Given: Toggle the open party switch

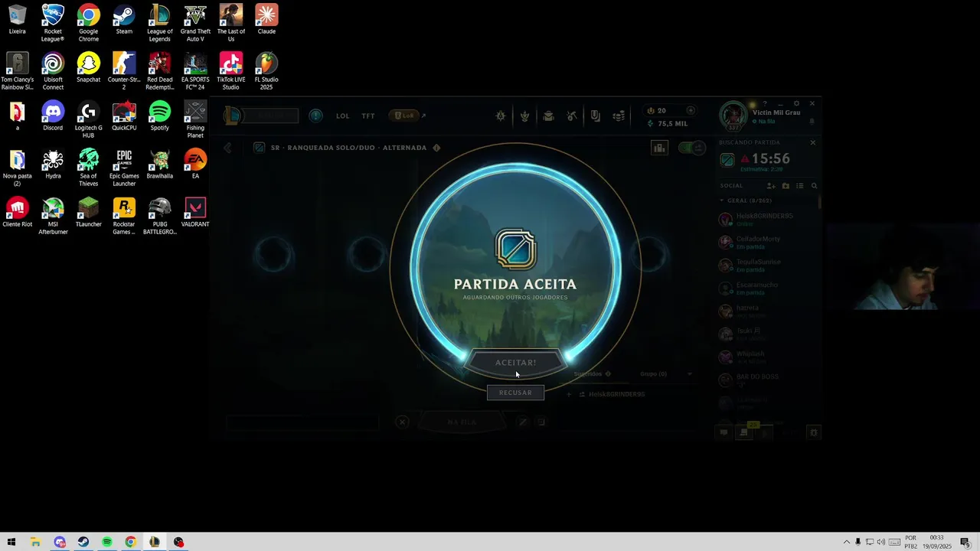Looking at the screenshot, I should point(692,148).
